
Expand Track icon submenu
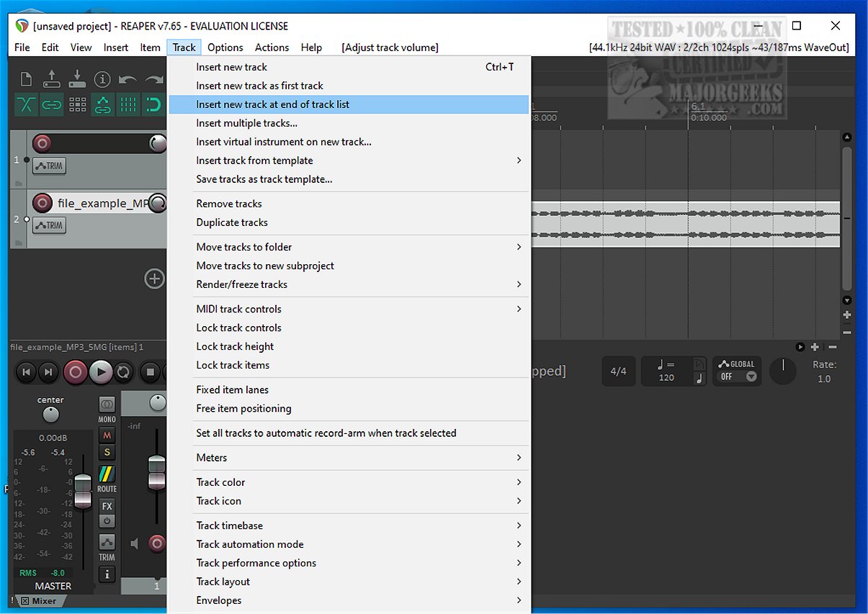click(349, 501)
